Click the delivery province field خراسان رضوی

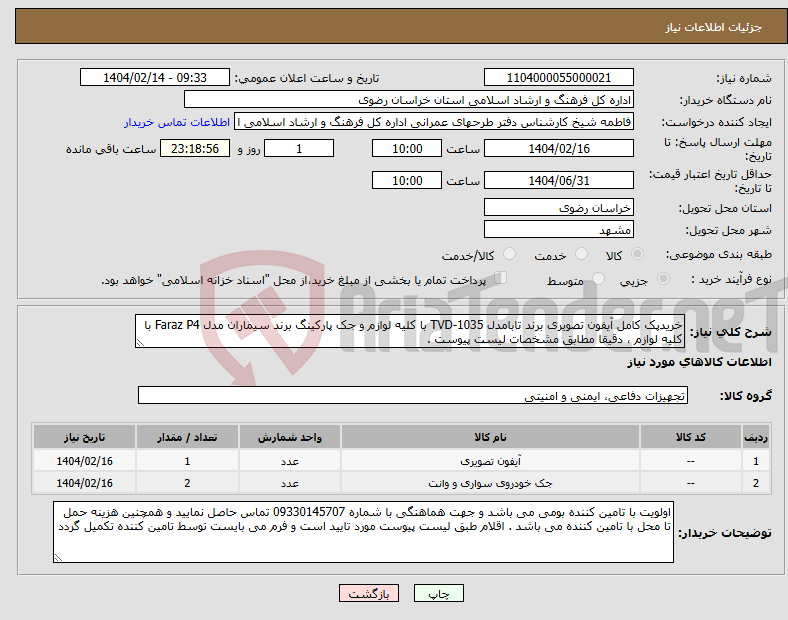[558, 207]
